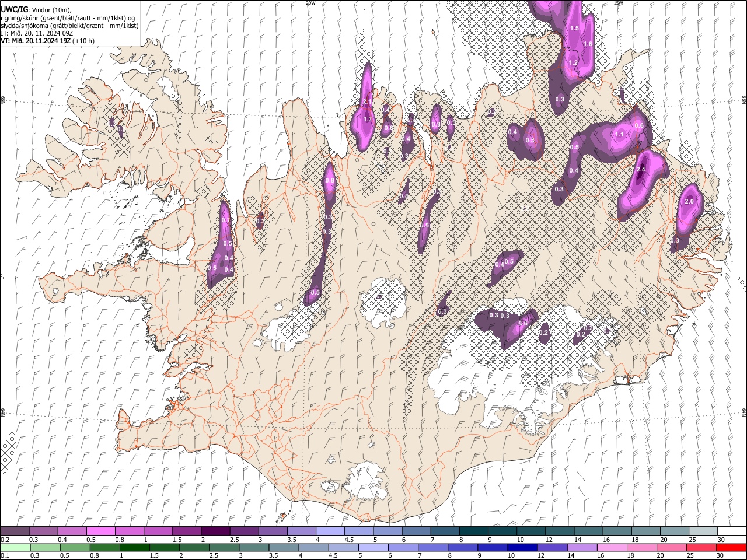
Task: Click the 1.6 precipitation value on the map
Action: (x=588, y=44)
